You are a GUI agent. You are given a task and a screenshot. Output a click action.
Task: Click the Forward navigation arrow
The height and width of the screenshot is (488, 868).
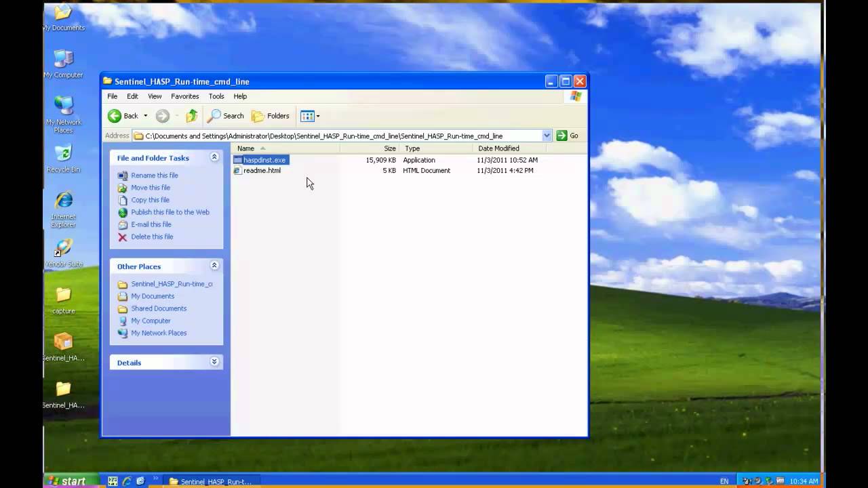click(162, 116)
